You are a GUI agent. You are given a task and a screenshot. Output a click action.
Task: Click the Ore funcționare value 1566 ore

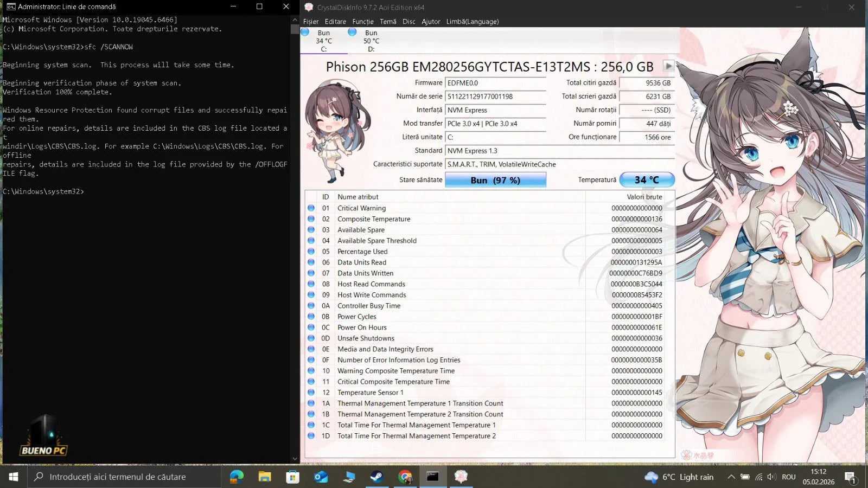tap(647, 137)
